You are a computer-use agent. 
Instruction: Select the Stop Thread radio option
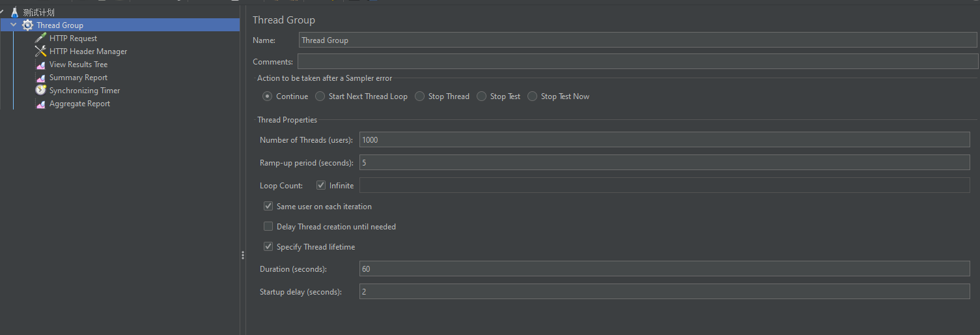420,96
